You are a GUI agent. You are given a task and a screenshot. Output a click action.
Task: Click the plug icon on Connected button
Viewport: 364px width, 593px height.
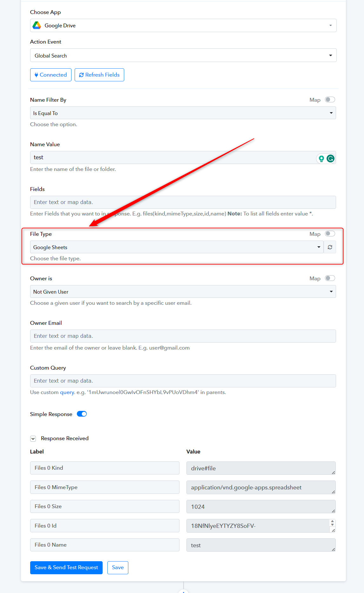coord(36,75)
